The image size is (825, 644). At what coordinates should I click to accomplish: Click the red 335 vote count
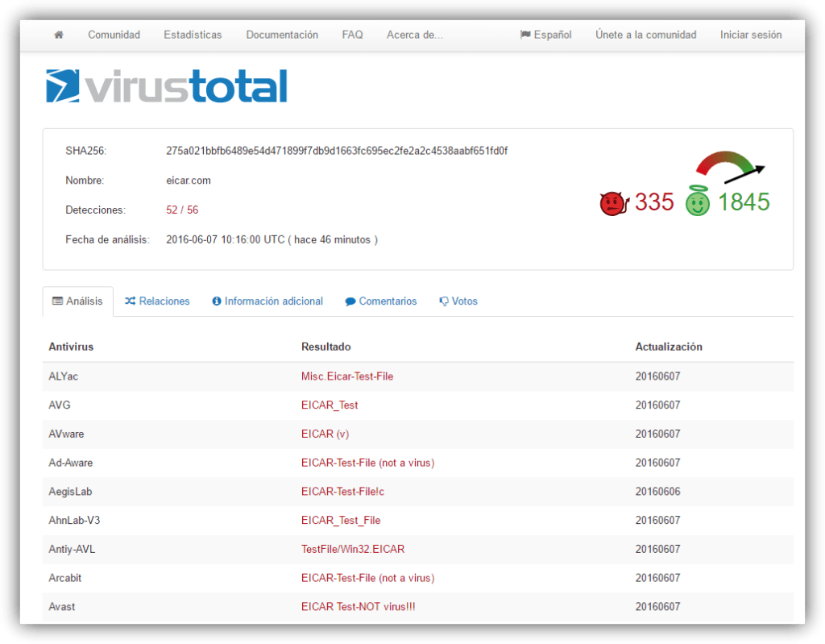coord(654,202)
